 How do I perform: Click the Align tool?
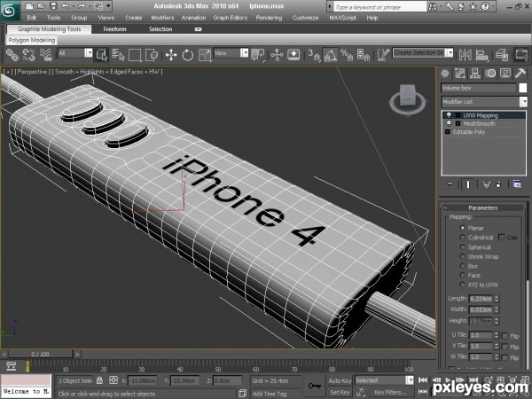click(481, 54)
